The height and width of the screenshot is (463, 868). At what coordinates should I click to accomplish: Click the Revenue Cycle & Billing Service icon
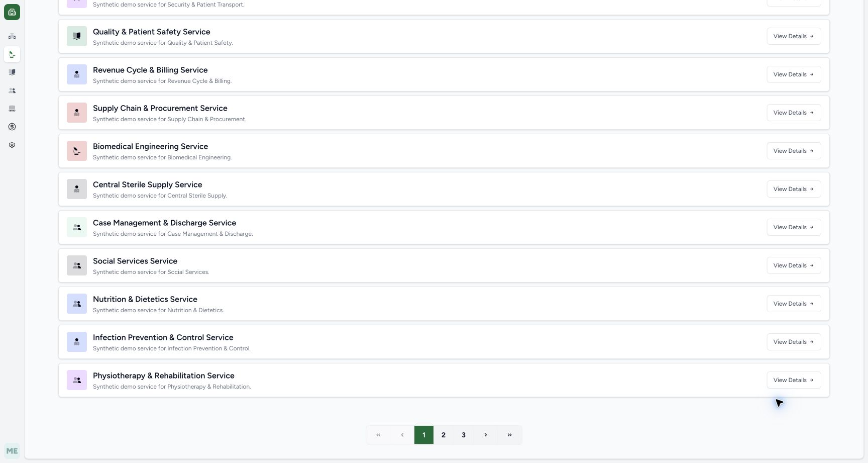(x=77, y=74)
